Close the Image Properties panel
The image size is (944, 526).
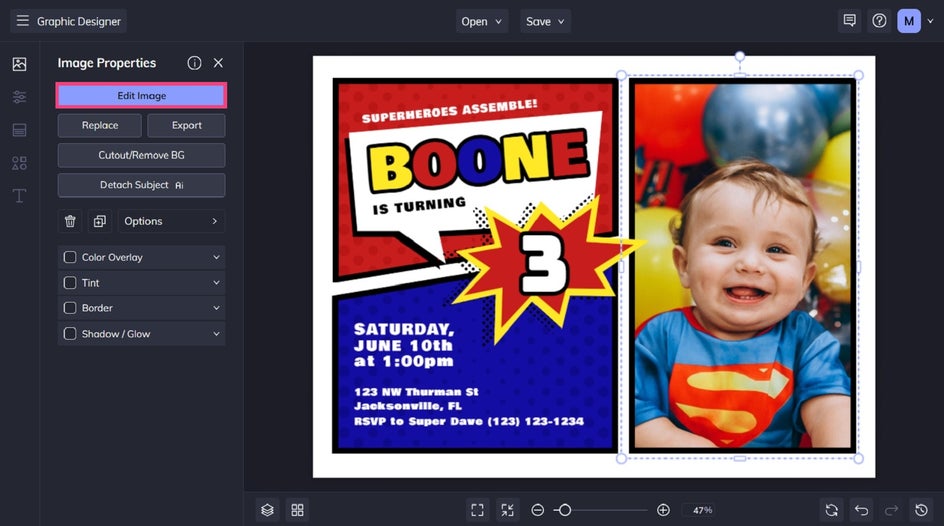pos(219,63)
